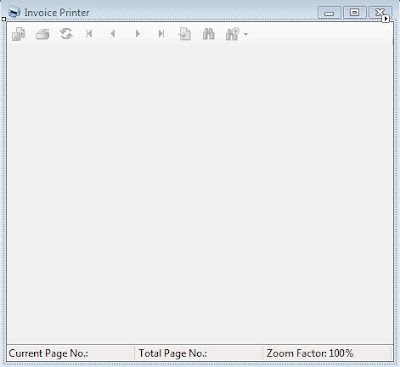Click the Zoom binoculars icon
The width and height of the screenshot is (400, 367).
(232, 34)
